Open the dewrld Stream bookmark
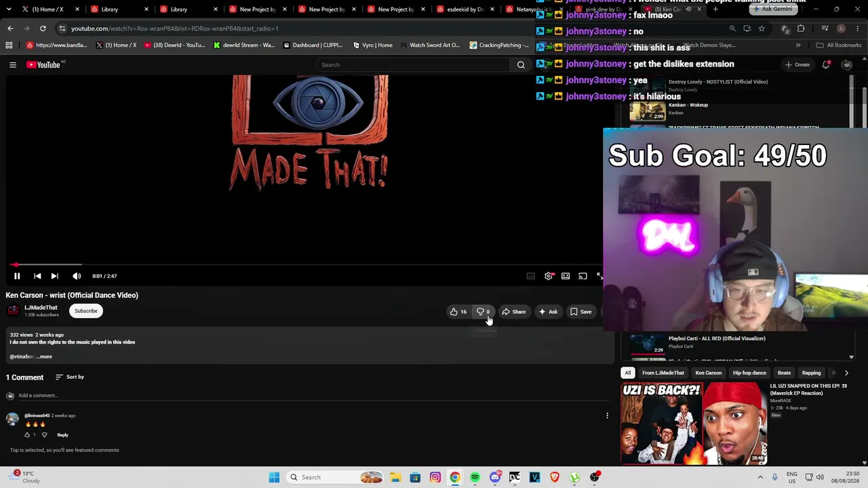This screenshot has width=868, height=488. point(244,45)
